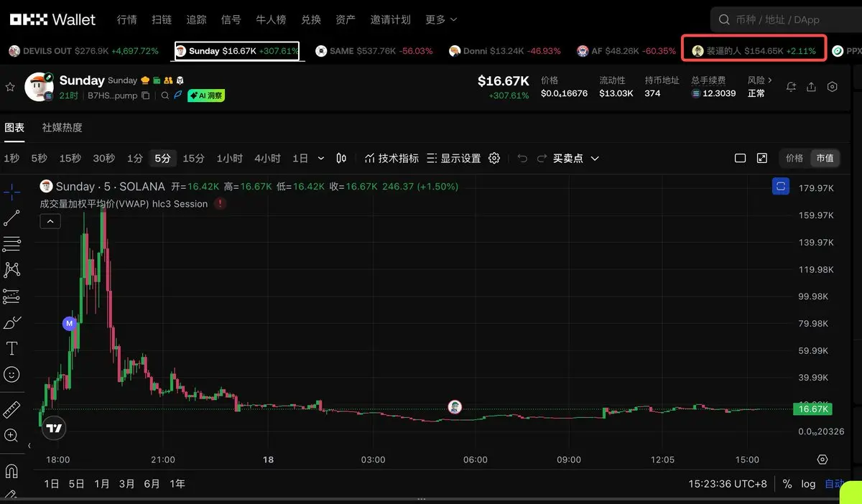Undo the last chart action
Image resolution: width=862 pixels, height=504 pixels.
click(522, 158)
